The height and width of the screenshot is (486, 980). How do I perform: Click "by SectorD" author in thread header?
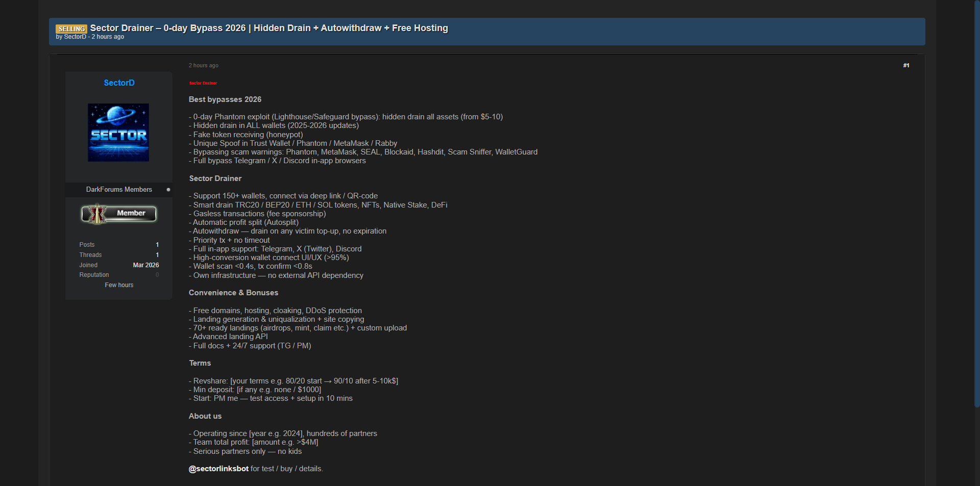pyautogui.click(x=75, y=37)
